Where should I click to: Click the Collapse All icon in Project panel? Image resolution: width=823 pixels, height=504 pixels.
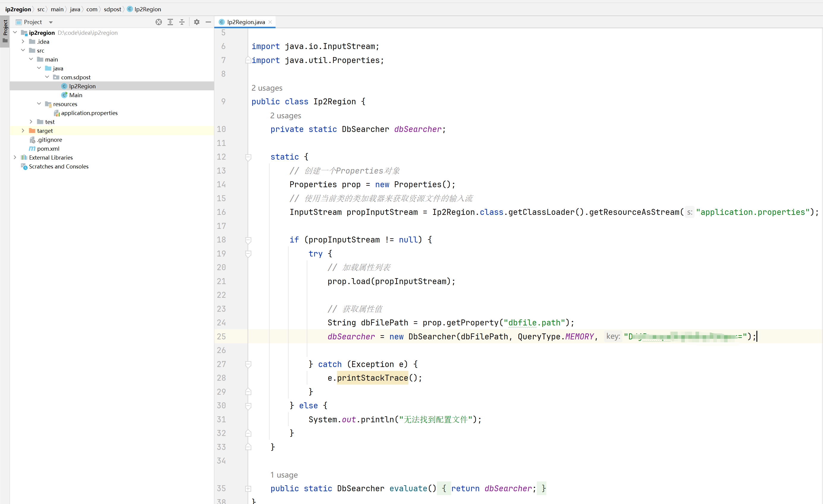point(182,22)
